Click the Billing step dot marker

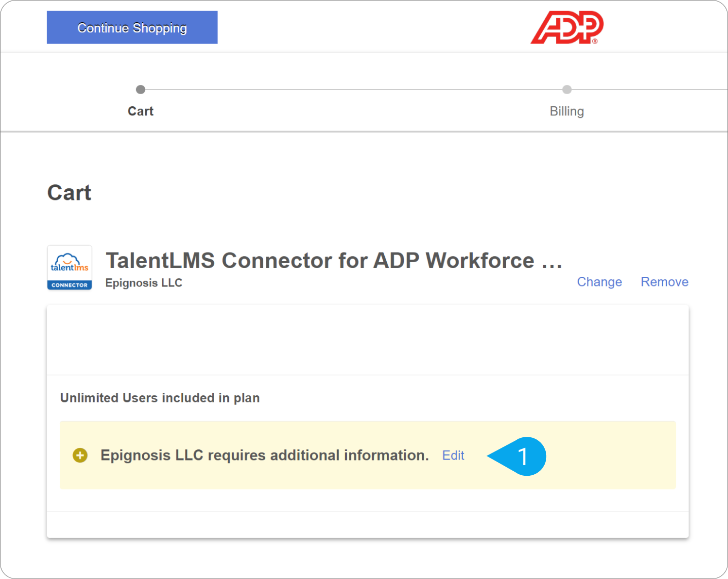(x=567, y=90)
